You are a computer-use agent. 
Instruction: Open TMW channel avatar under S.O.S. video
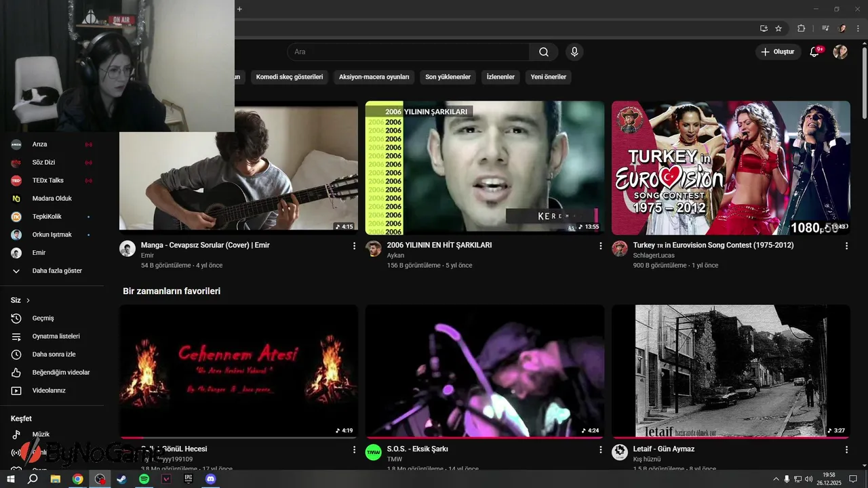374,452
